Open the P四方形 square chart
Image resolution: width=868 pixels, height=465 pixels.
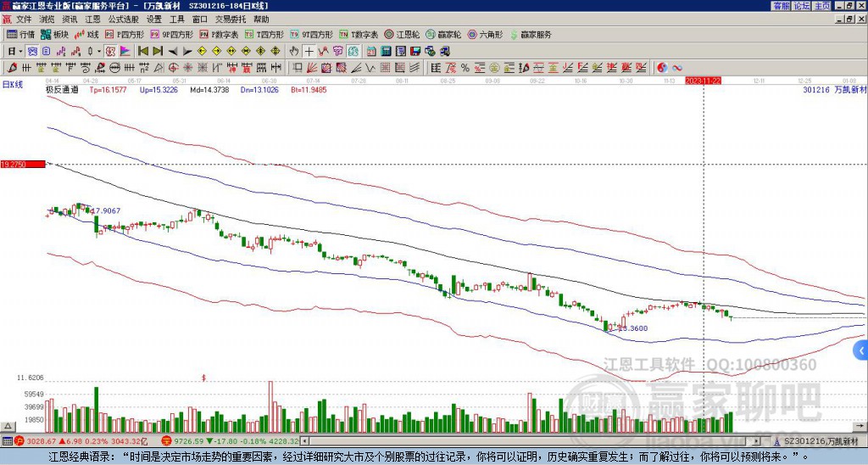pos(124,34)
